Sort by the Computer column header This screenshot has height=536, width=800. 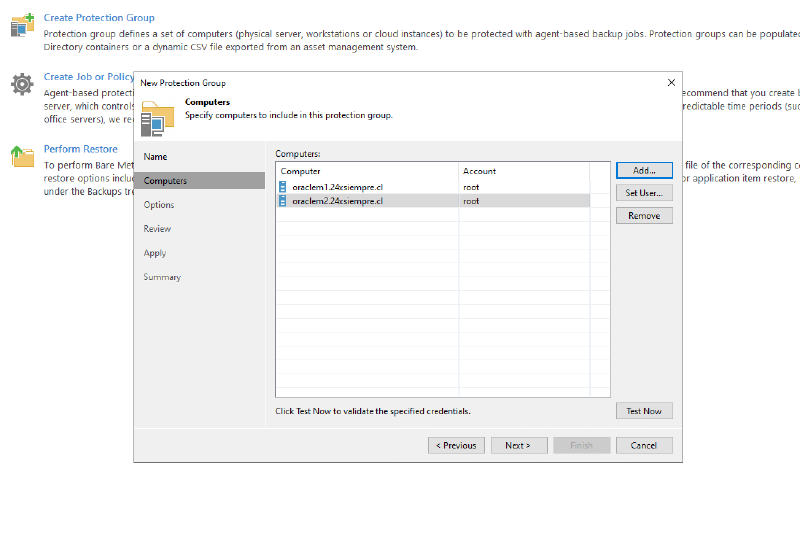coord(367,171)
